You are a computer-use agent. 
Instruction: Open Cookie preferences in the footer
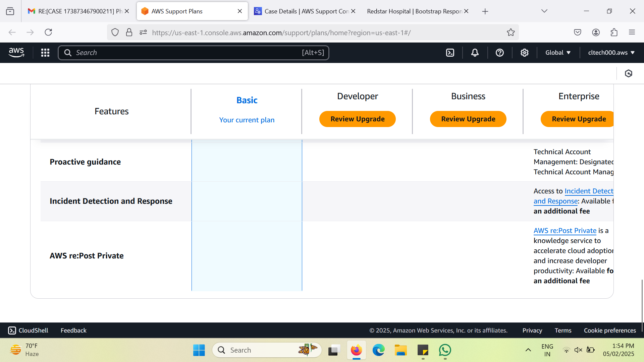coord(610,330)
